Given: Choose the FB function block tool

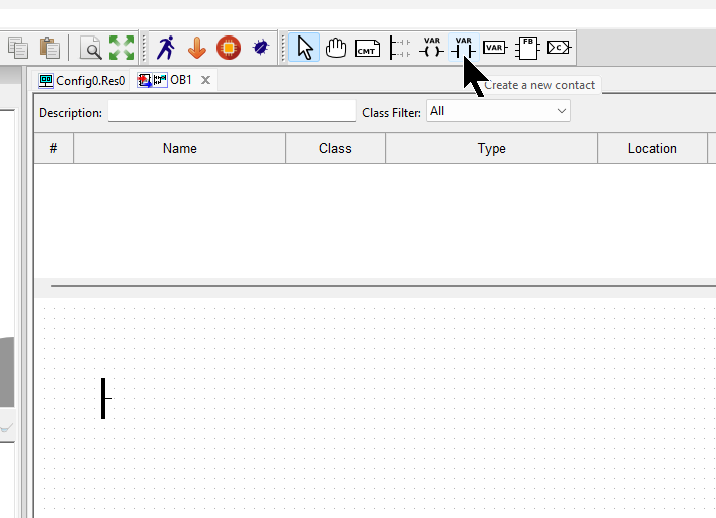Looking at the screenshot, I should click(x=526, y=47).
